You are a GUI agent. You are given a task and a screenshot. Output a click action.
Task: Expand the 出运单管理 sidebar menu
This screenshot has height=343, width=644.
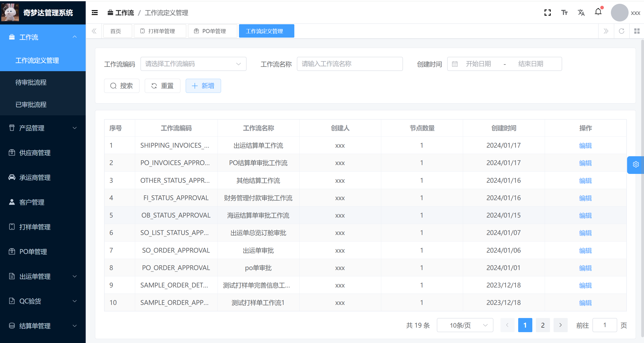(43, 276)
